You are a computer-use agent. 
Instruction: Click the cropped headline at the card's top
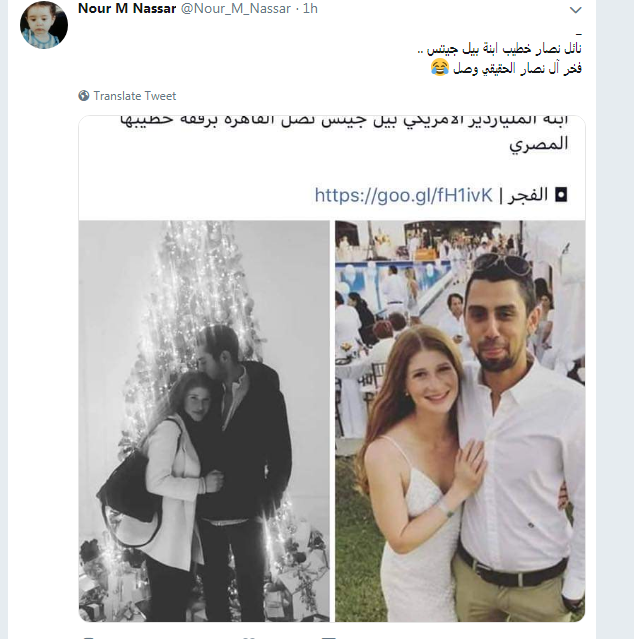pos(344,121)
